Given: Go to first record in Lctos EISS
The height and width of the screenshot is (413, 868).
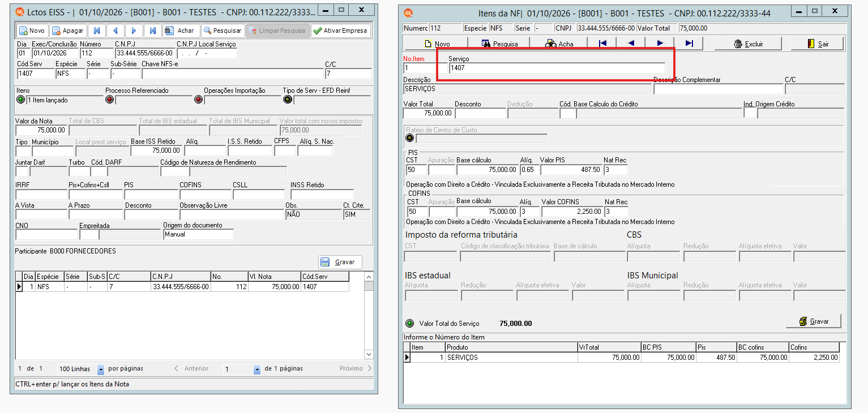Looking at the screenshot, I should click(97, 31).
